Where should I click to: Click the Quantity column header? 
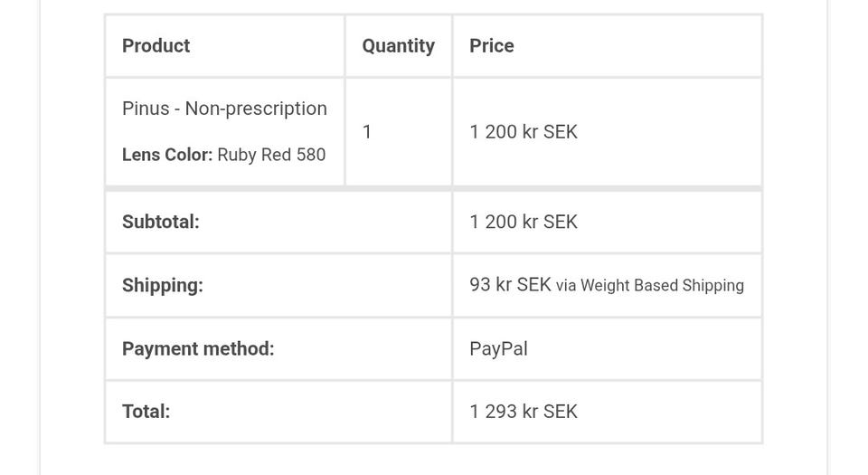click(398, 46)
